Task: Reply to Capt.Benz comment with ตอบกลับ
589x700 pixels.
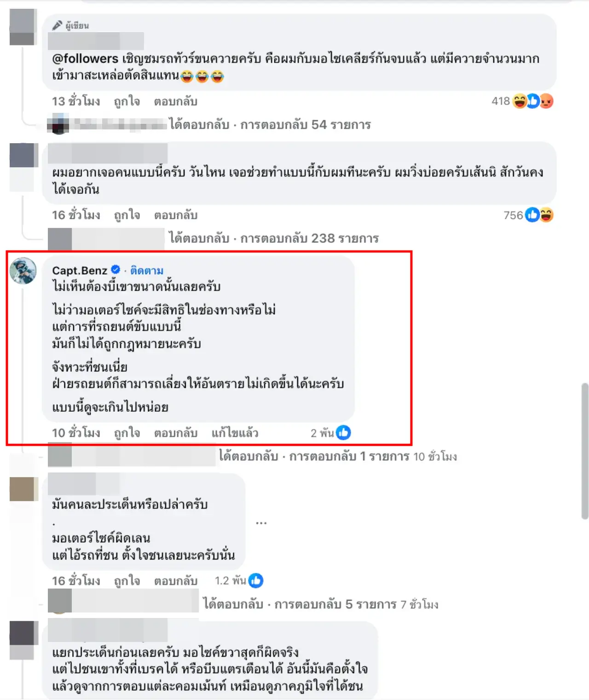Action: pos(176,433)
